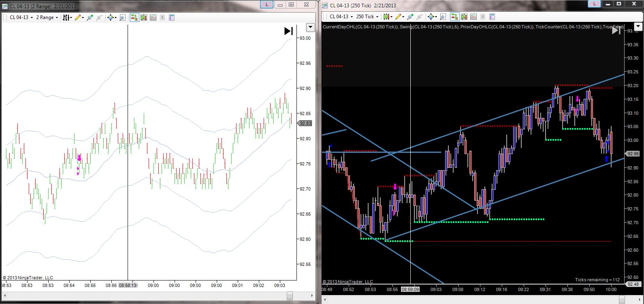The image size is (644, 304).
Task: Minimize the 250 Tick window
Action: click(608, 4)
